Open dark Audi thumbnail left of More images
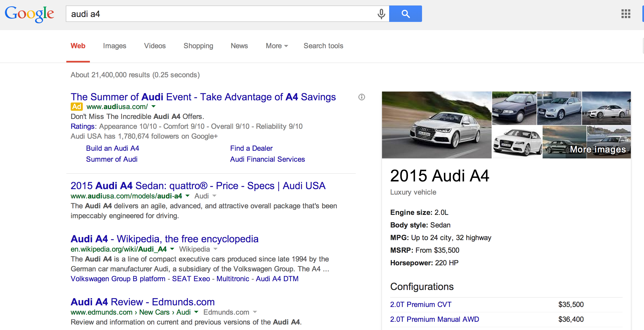 [x=564, y=142]
